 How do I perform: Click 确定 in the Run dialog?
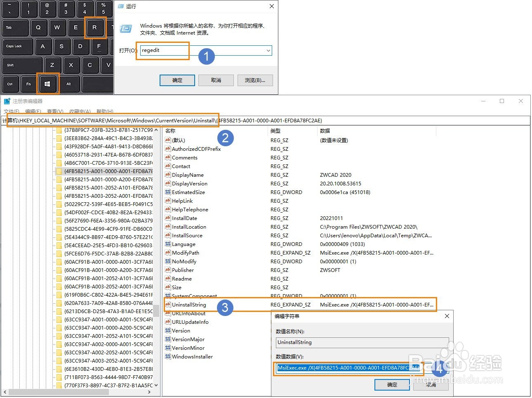pyautogui.click(x=177, y=80)
